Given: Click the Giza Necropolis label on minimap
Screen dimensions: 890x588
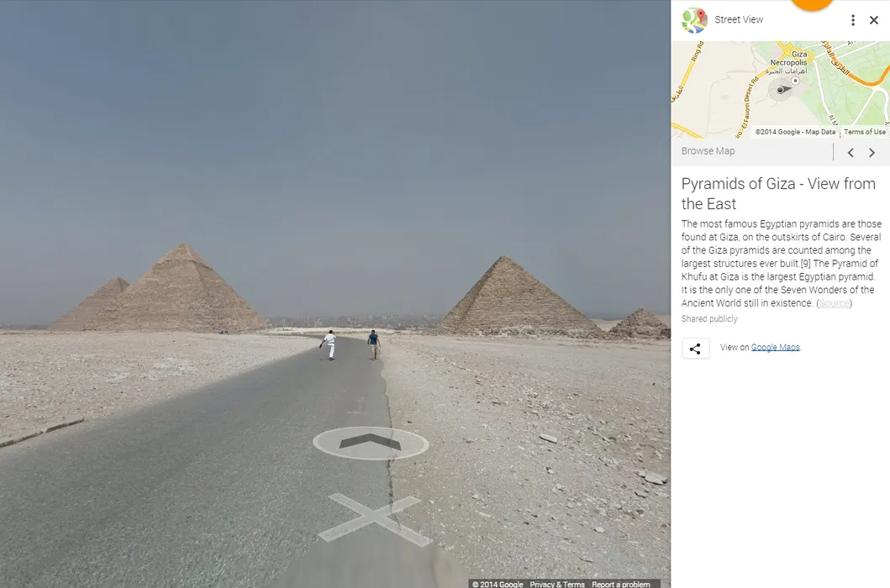Looking at the screenshot, I should click(x=789, y=59).
